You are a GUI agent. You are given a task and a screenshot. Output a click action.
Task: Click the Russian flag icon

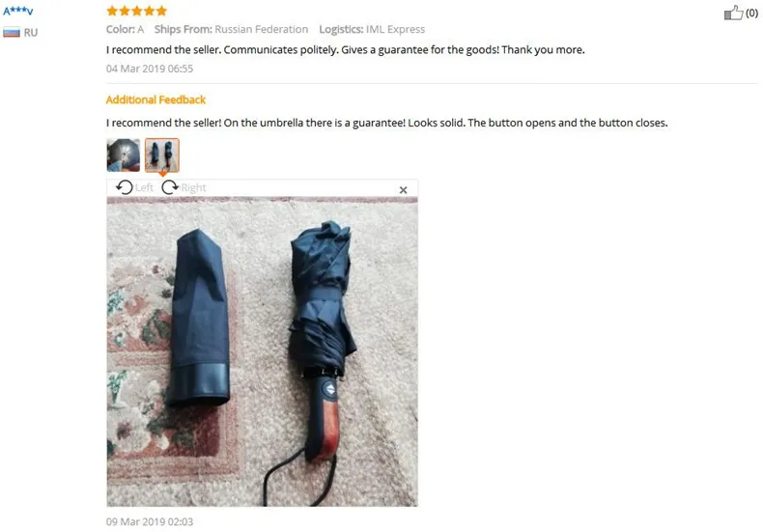12,33
